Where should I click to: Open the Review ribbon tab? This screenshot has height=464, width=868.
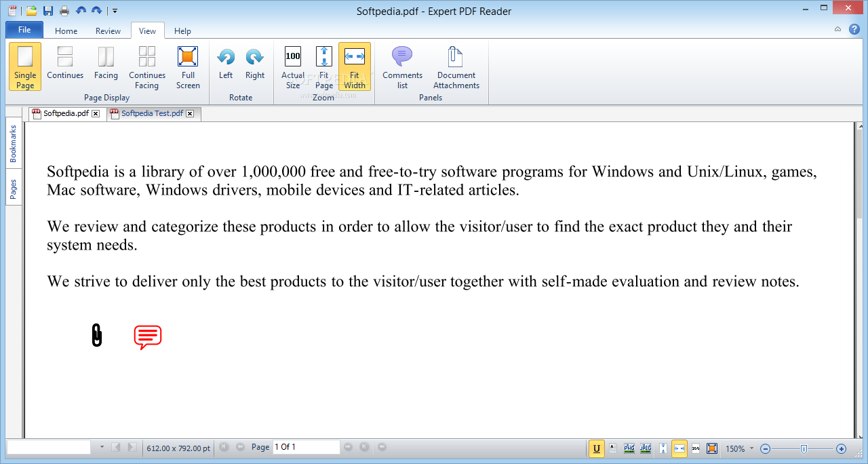pos(108,31)
